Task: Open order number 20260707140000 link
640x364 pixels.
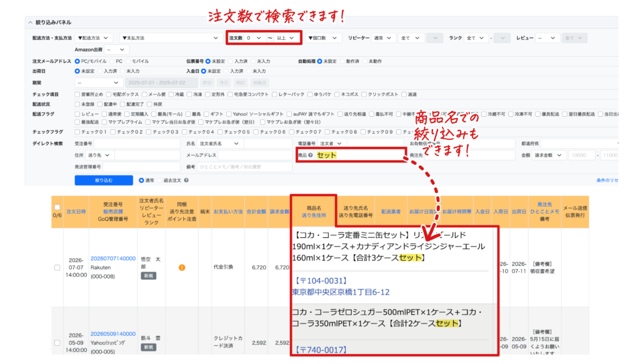Action: click(x=113, y=259)
